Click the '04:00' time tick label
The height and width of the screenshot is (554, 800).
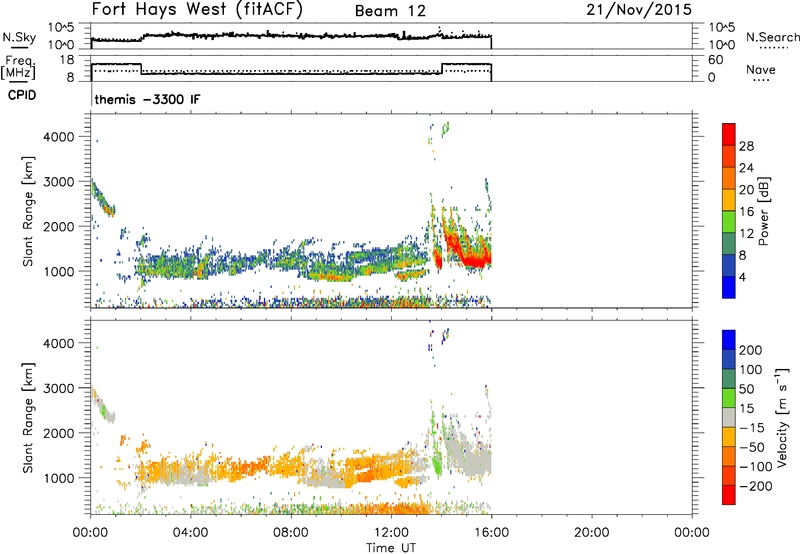pos(190,533)
